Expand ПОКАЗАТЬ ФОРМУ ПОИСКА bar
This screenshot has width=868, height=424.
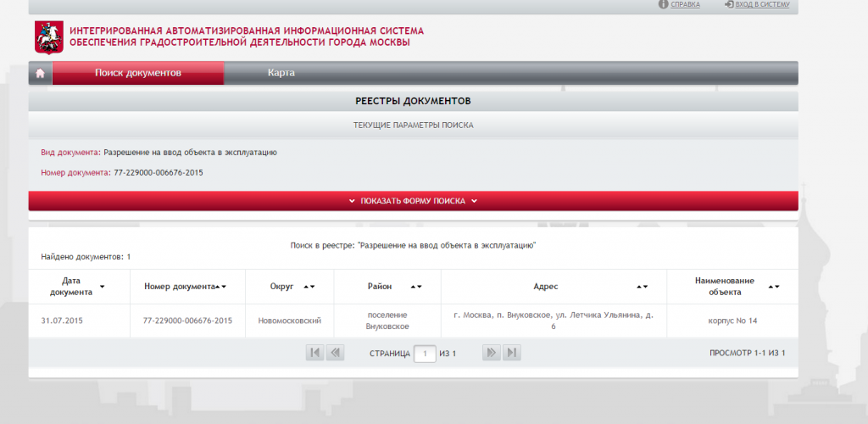[x=413, y=201]
